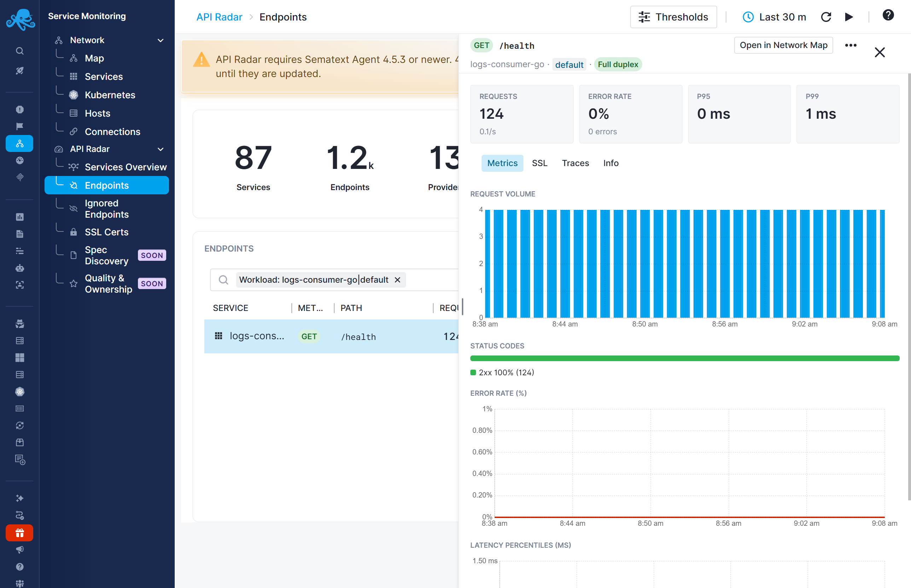Open Map in the Network menu
Viewport: 911px width, 588px height.
94,58
